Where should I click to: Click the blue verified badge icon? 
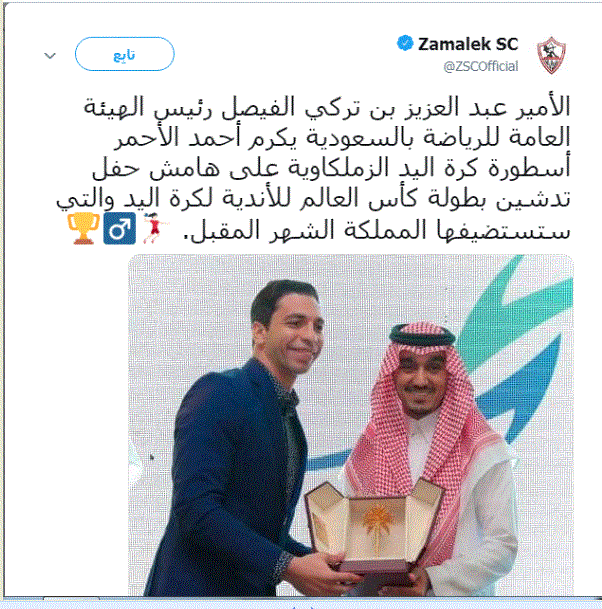click(405, 43)
